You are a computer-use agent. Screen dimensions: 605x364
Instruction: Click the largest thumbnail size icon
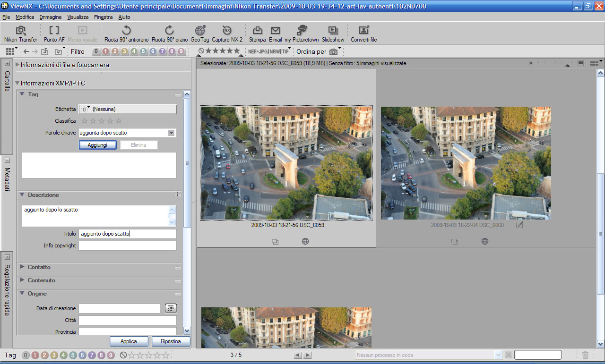point(580,63)
